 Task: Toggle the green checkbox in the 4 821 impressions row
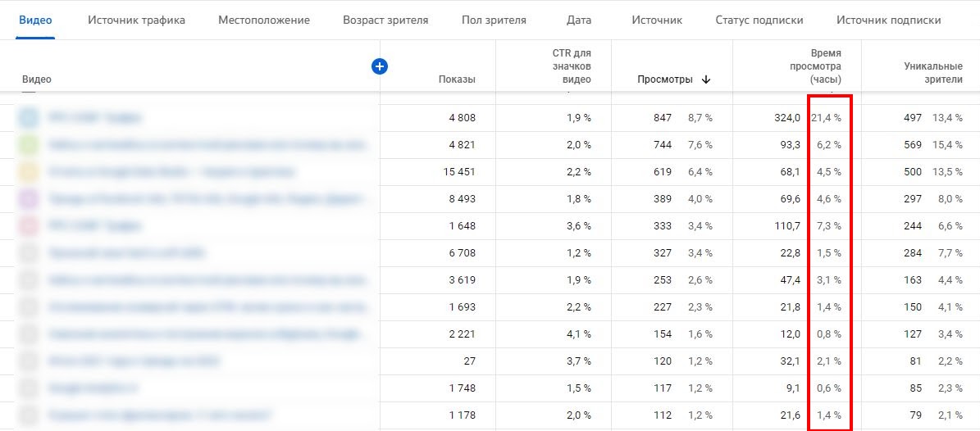tap(29, 145)
